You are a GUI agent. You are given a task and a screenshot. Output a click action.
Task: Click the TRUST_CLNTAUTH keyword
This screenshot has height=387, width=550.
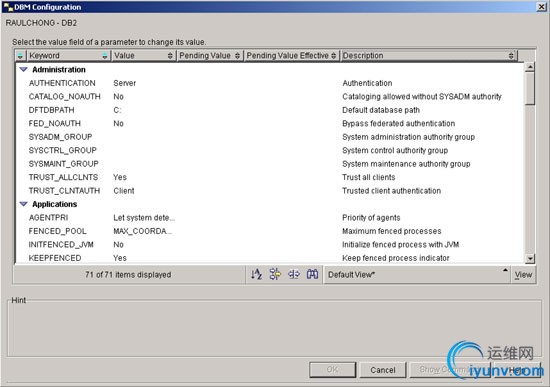click(x=64, y=191)
